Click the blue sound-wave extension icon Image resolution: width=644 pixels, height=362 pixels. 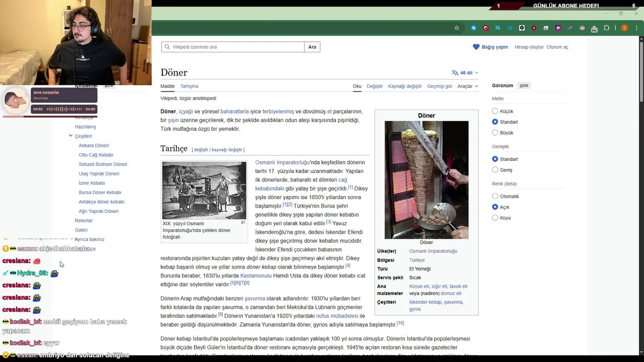(x=510, y=28)
